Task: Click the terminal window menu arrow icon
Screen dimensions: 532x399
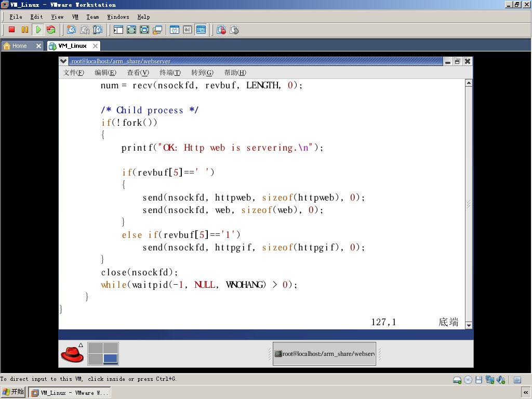Action: tap(63, 61)
